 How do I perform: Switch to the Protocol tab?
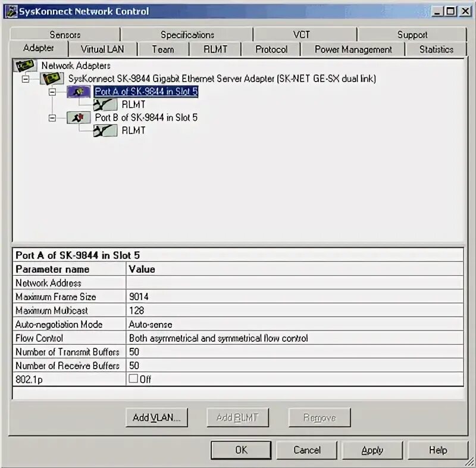tap(271, 49)
